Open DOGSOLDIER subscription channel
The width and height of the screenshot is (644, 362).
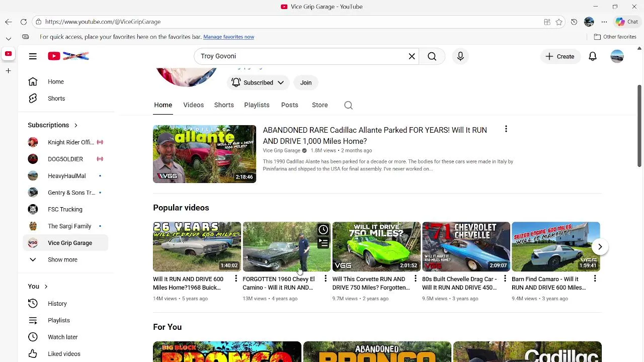(x=65, y=159)
